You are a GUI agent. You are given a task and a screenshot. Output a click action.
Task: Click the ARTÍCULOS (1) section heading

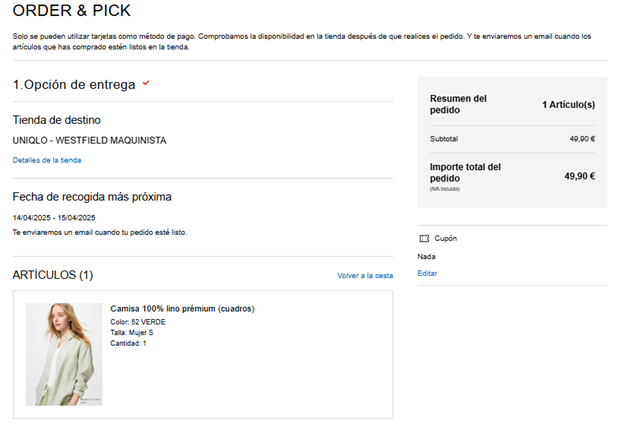tap(53, 275)
